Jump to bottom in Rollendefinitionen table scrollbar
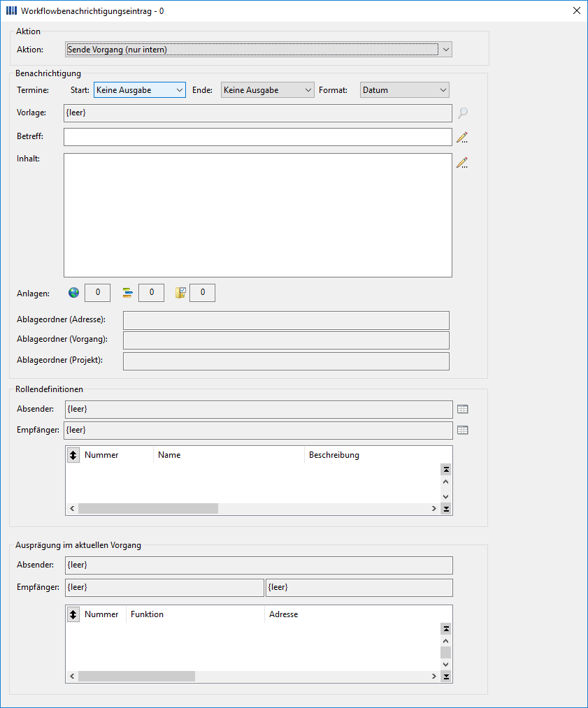Viewport: 588px width, 708px height. click(x=446, y=509)
